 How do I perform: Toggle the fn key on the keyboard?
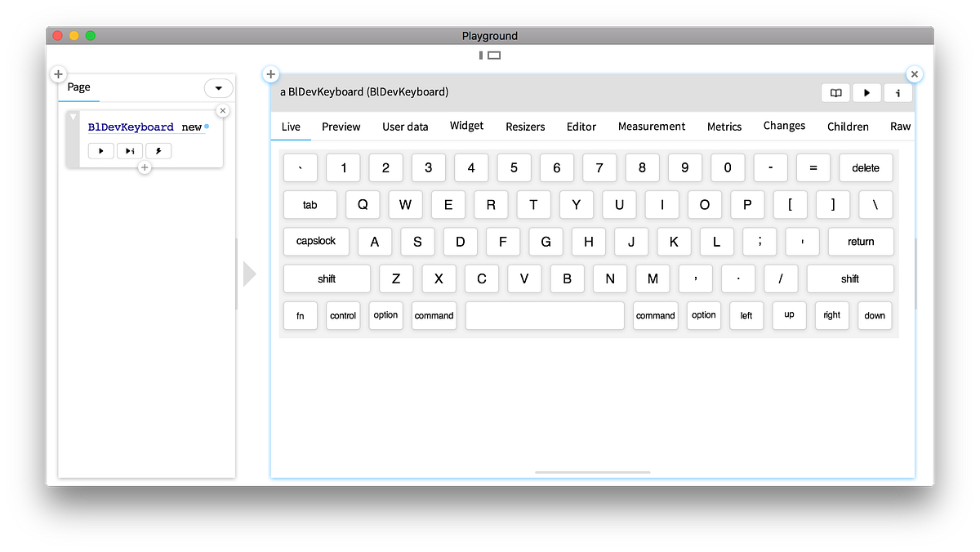click(x=300, y=315)
